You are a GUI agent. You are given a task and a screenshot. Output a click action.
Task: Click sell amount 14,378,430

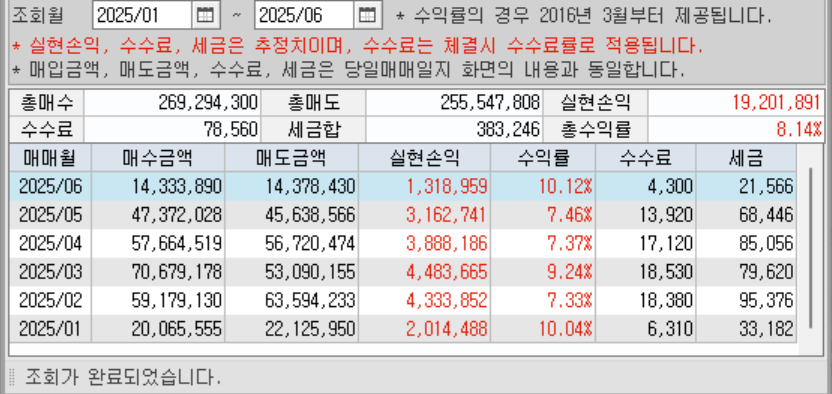310,186
